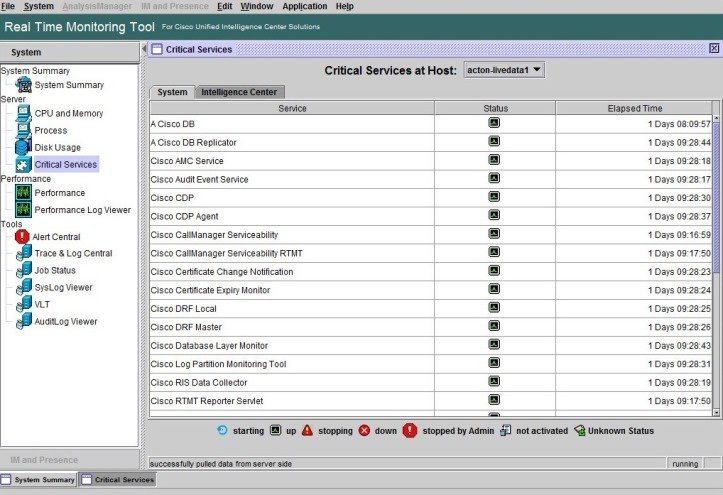Collapse the left navigation pane arrow

[144, 48]
